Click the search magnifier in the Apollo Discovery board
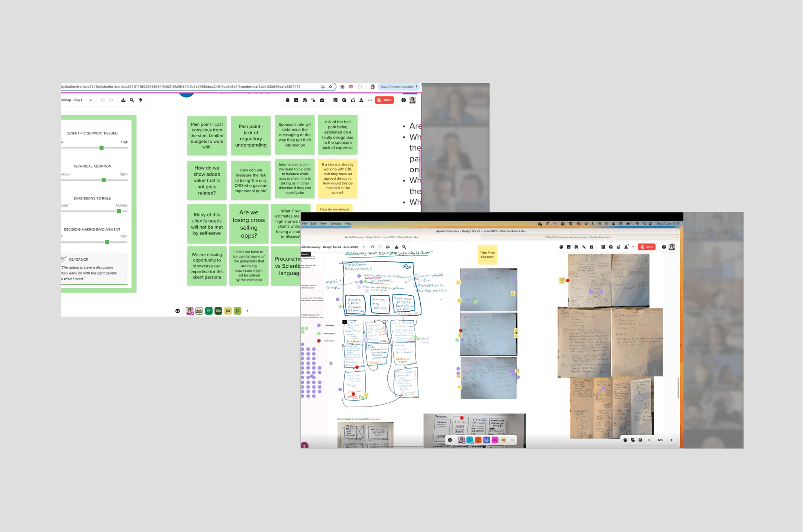This screenshot has width=803, height=532. pos(404,247)
